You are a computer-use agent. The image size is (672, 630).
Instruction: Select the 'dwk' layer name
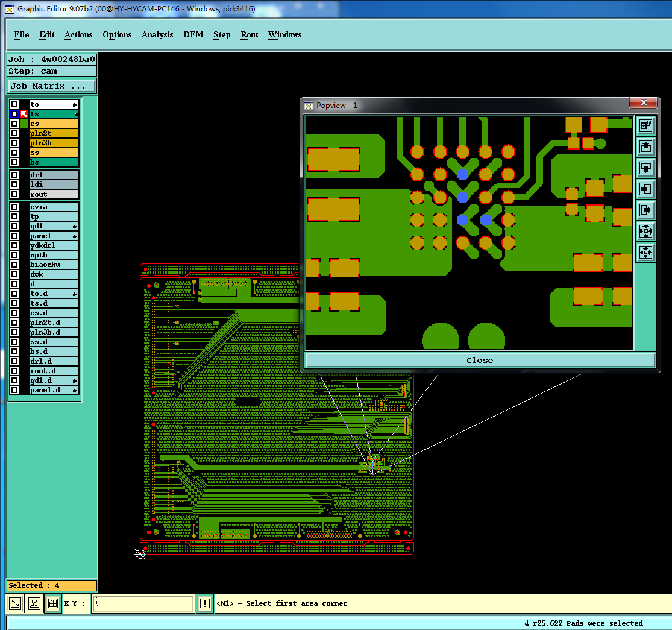tap(54, 275)
